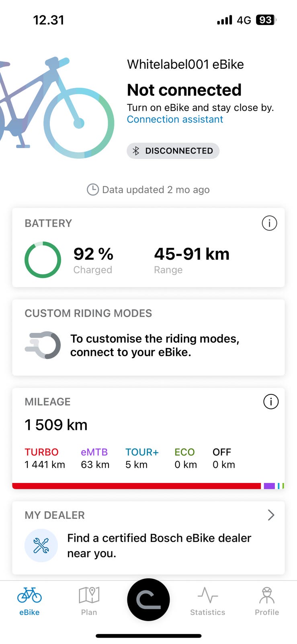Tap the 45-91 km range value
Screen dimensions: 297x644
pos(192,254)
